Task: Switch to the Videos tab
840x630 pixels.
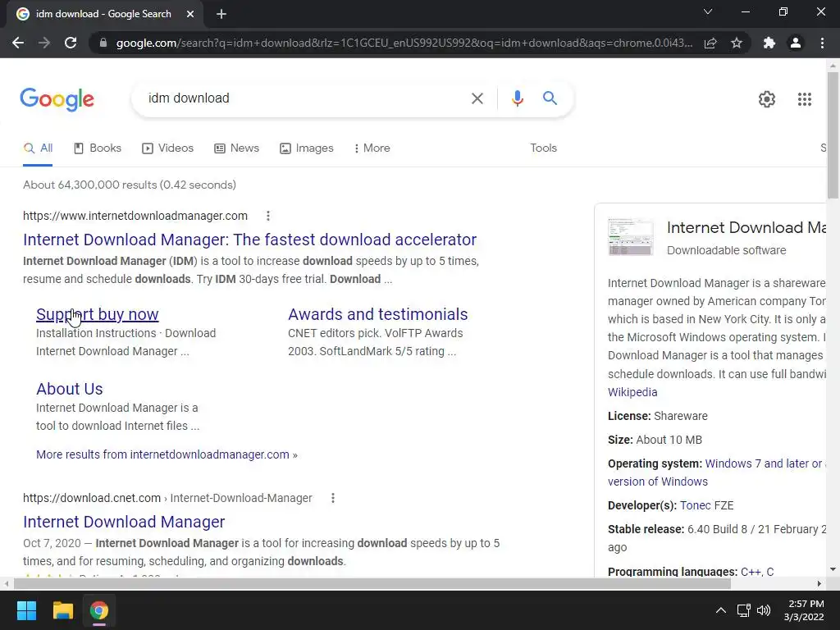Action: [x=167, y=148]
